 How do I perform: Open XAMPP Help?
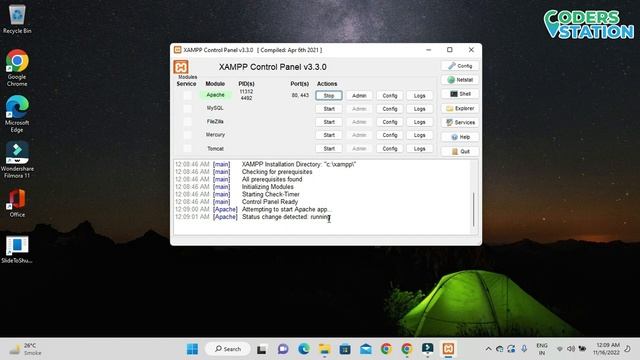click(x=460, y=137)
